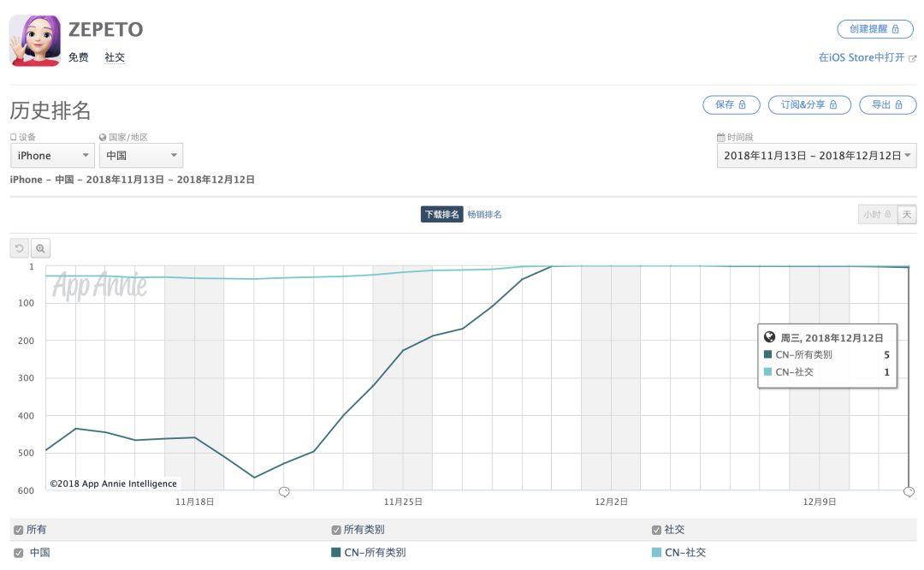
Task: Click the iPhone - 中国 date summary text
Action: 133,180
